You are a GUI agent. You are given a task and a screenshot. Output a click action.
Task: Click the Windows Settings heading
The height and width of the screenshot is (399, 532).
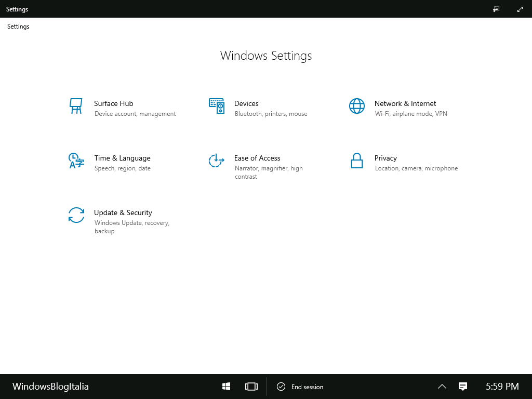pyautogui.click(x=266, y=56)
